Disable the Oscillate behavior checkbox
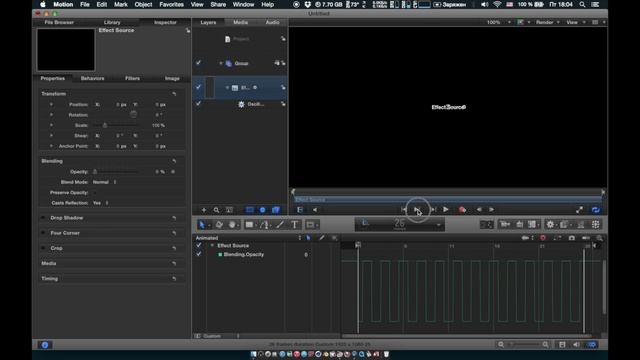The image size is (640, 360). 198,104
